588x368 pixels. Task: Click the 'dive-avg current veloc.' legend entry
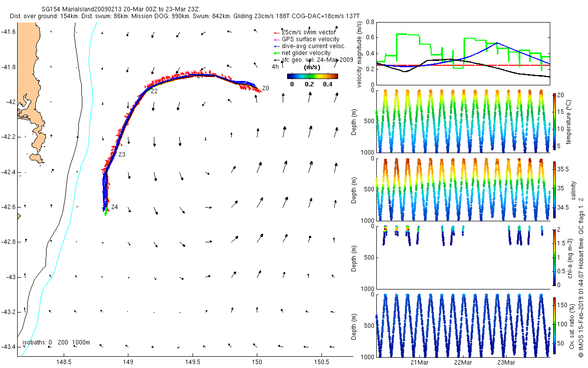(x=314, y=46)
